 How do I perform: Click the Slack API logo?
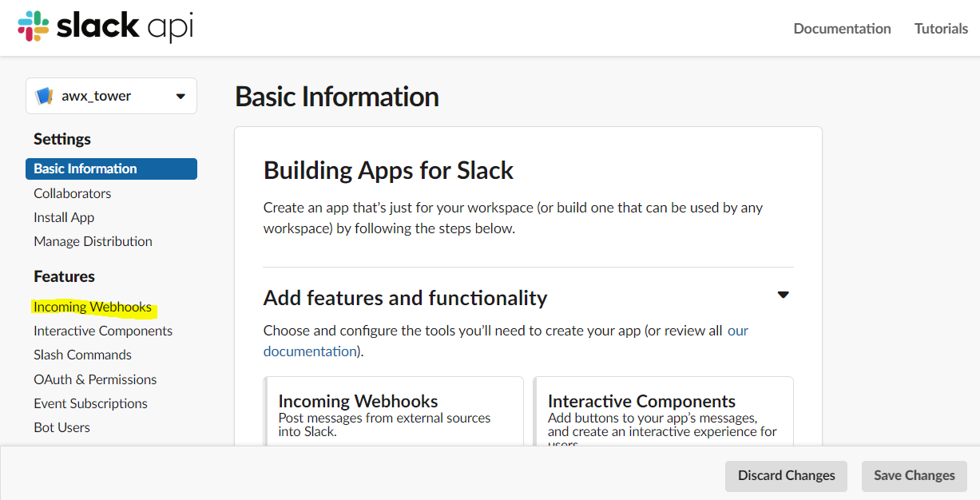point(105,27)
